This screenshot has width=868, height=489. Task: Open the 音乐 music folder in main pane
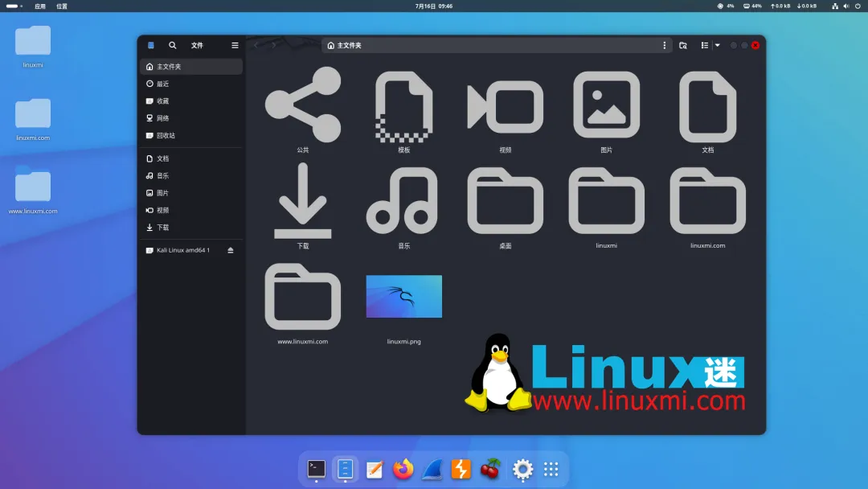click(403, 200)
